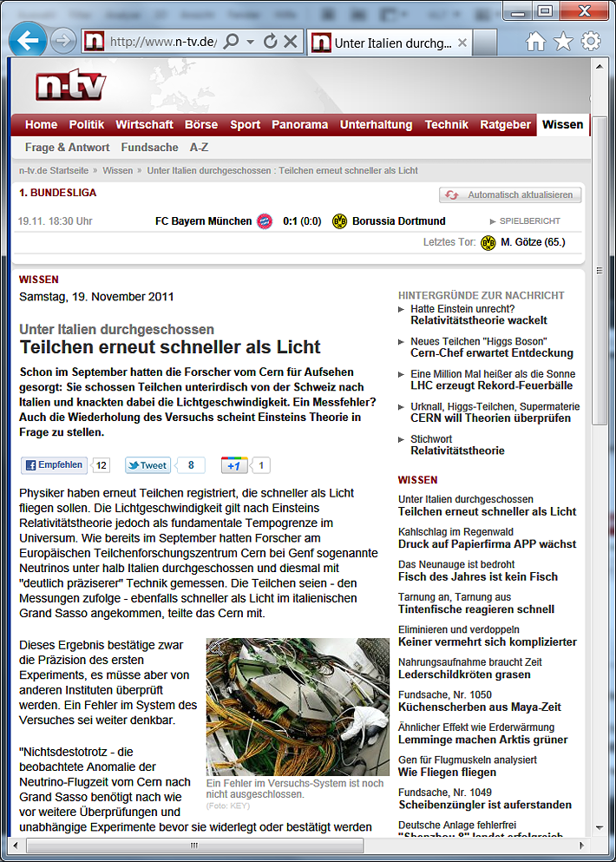Open browser Home page icon
This screenshot has width=616, height=862.
tap(536, 41)
